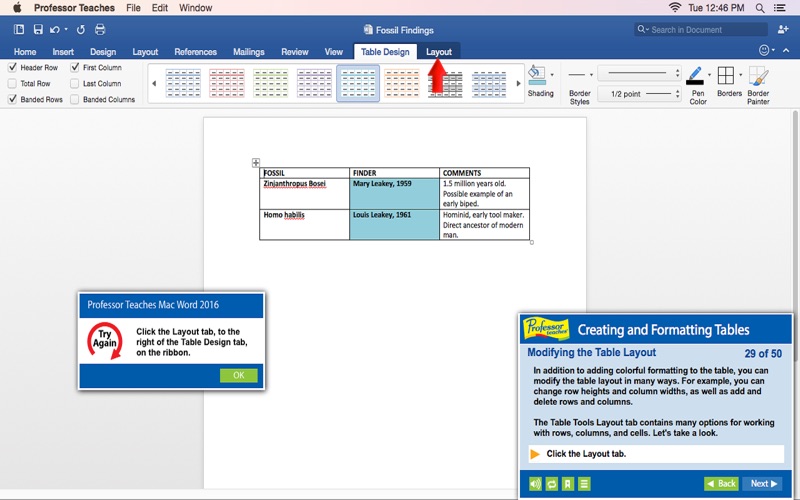Viewport: 800px width, 500px height.
Task: Open the File menu
Action: tap(133, 8)
